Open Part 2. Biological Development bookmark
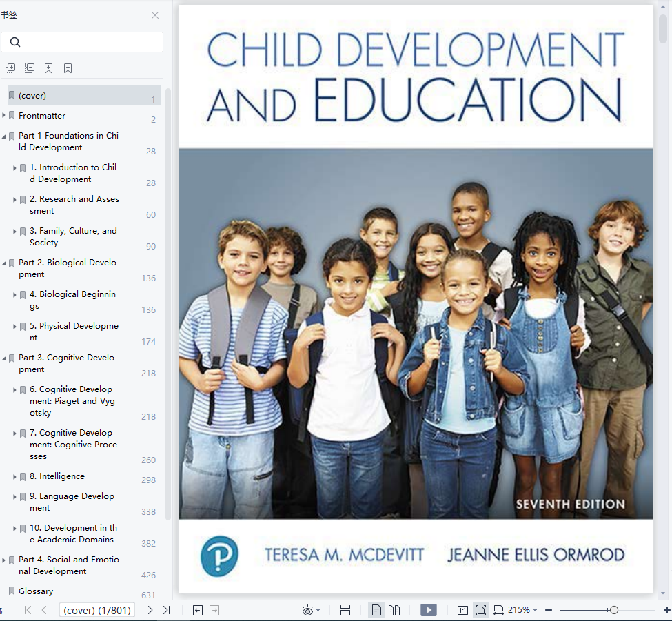Screen dimensions: 672x621 click(68, 268)
